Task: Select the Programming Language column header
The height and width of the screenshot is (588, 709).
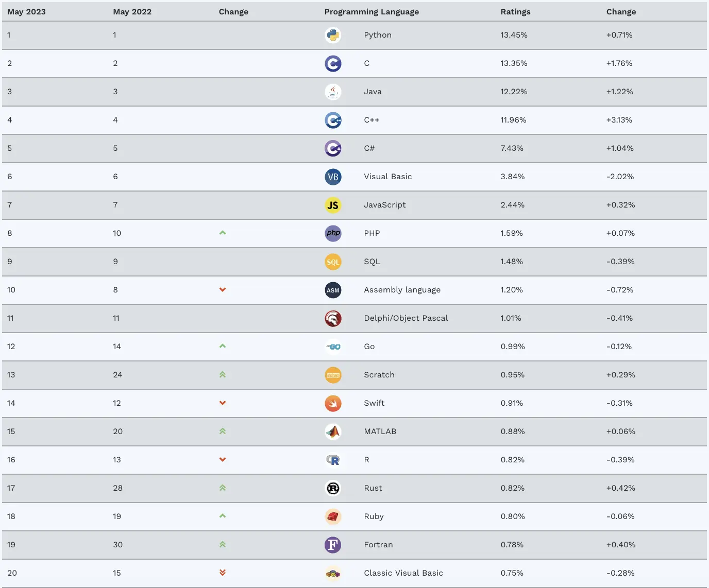Action: pos(372,12)
